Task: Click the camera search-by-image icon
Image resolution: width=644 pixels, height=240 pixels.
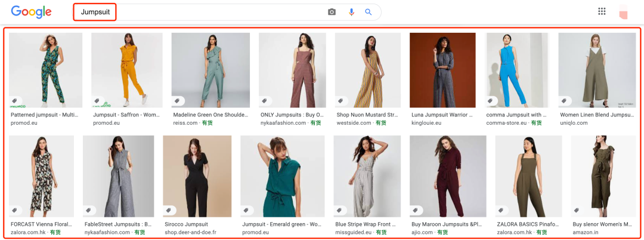Action: coord(332,12)
